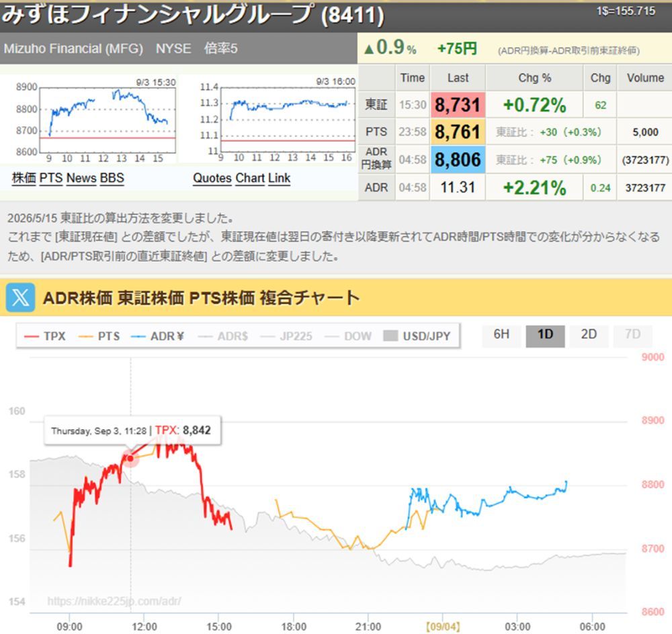Screen dimensions: 672x634
Task: Click the Volume column header
Action: (x=645, y=78)
